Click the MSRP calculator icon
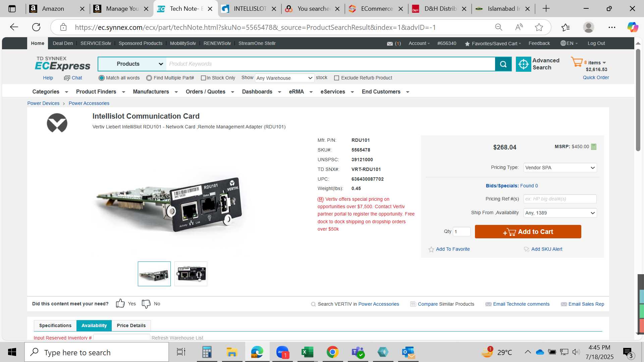 (x=594, y=147)
